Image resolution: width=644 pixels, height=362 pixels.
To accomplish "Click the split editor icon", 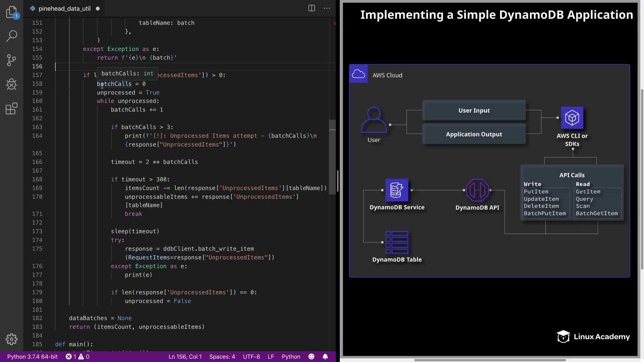I will point(312,8).
